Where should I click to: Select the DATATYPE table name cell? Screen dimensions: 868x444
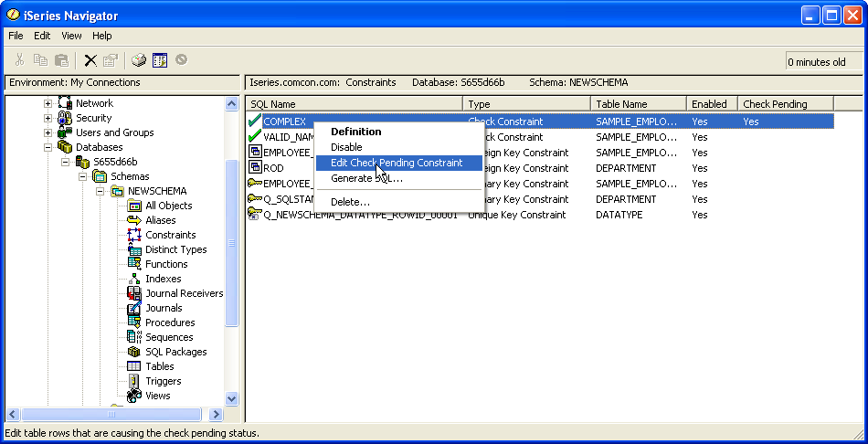tap(619, 215)
